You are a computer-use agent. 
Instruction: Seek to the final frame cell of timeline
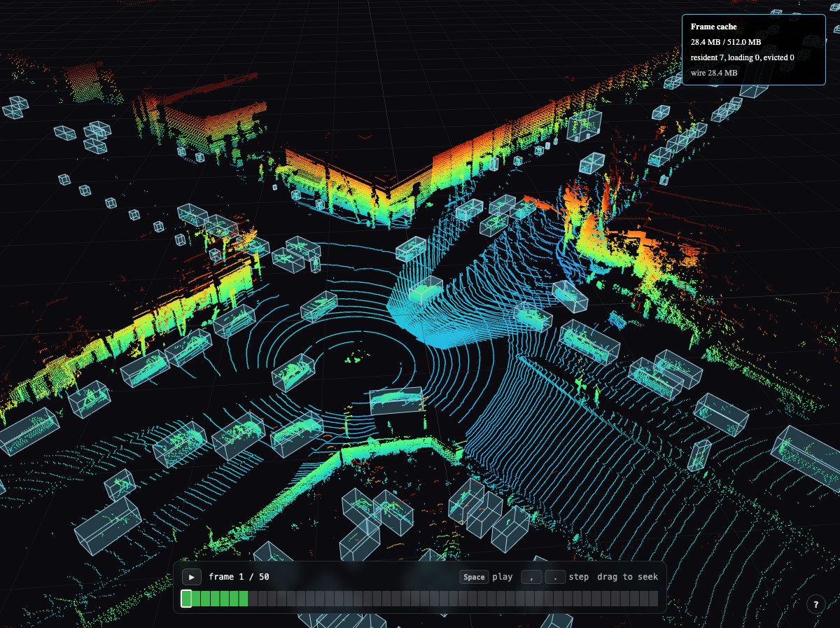point(653,599)
